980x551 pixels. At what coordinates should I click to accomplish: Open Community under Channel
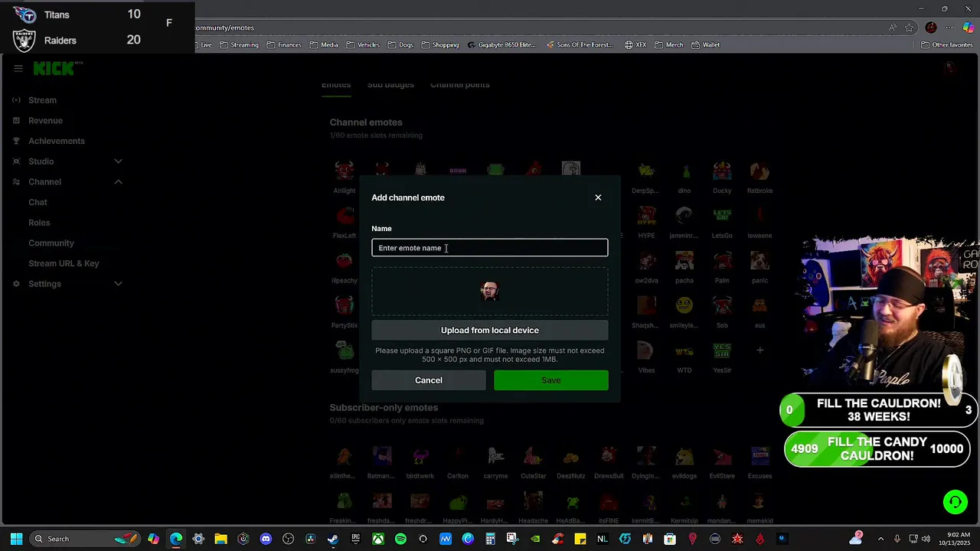pyautogui.click(x=51, y=243)
